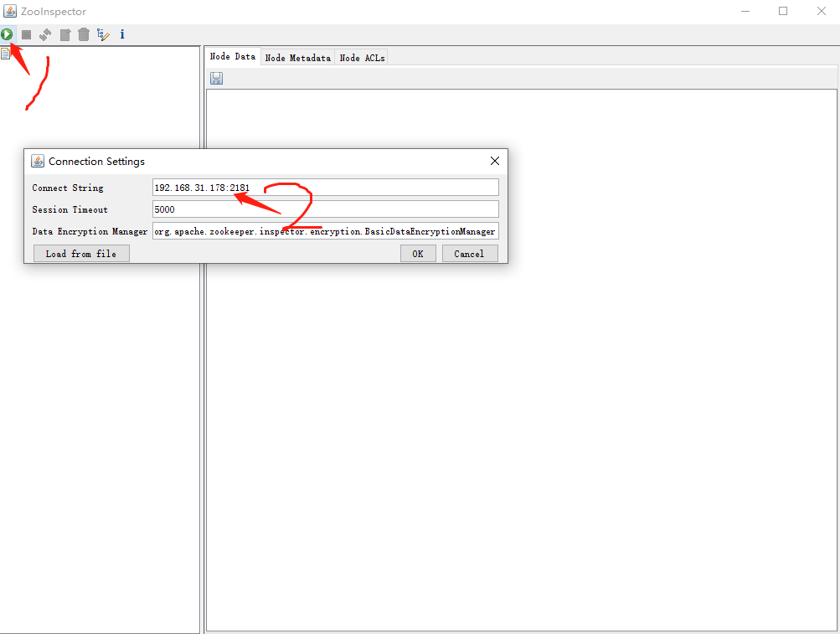
Task: Click the Load from file button
Action: coord(81,254)
